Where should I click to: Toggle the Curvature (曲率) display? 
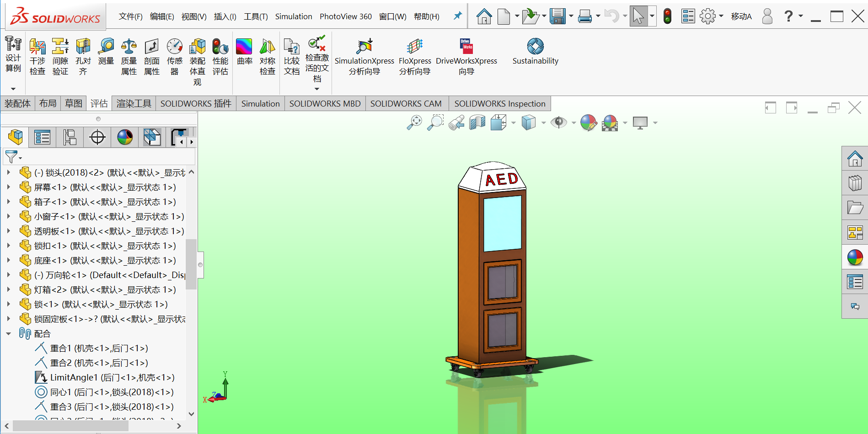245,52
